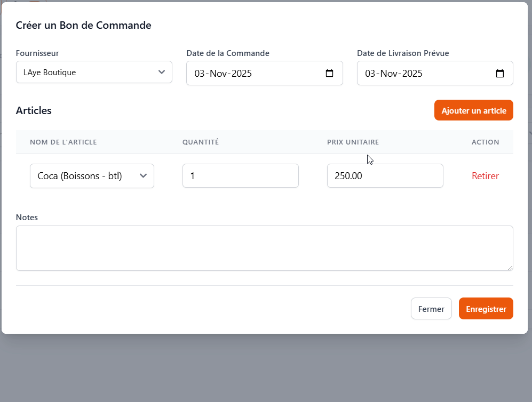Click inside the Notes text area

coord(264,248)
